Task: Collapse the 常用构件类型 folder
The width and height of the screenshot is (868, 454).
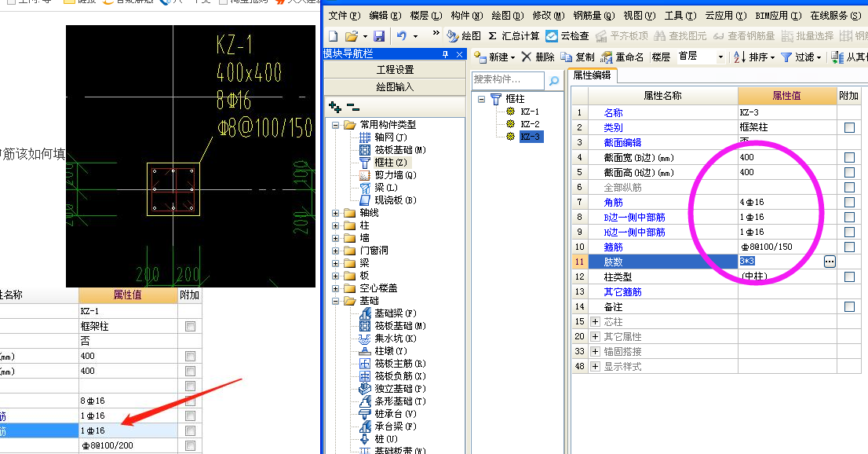Action: tap(335, 125)
